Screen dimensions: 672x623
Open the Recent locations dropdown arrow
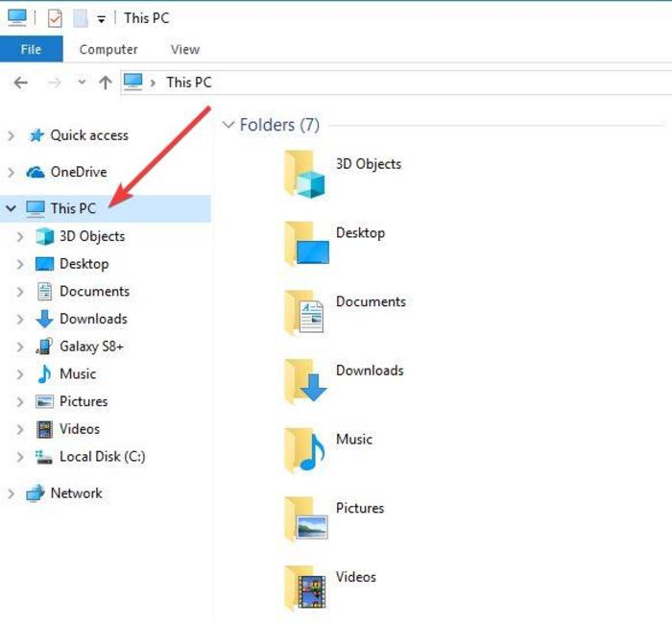pyautogui.click(x=82, y=82)
